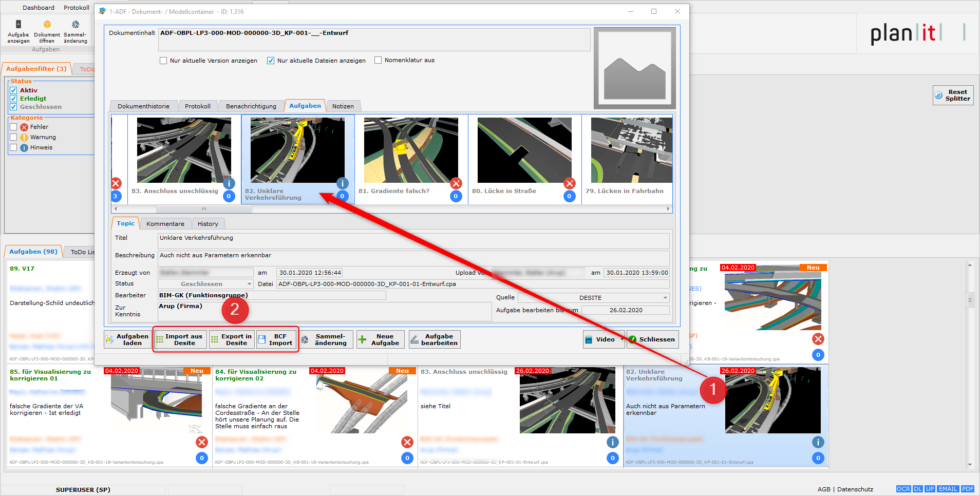This screenshot has height=496, width=980.
Task: Click the Schliessen button
Action: [x=652, y=339]
